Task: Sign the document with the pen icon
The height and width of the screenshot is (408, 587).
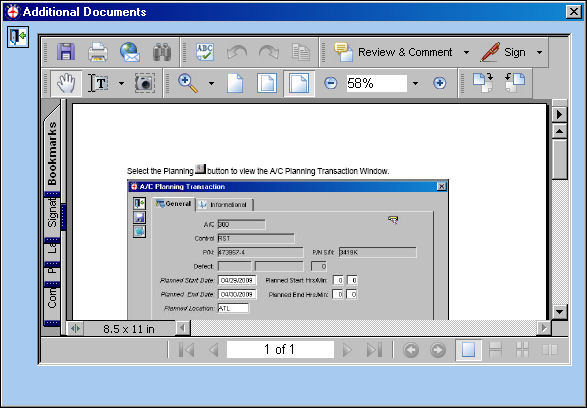Action: tap(502, 52)
